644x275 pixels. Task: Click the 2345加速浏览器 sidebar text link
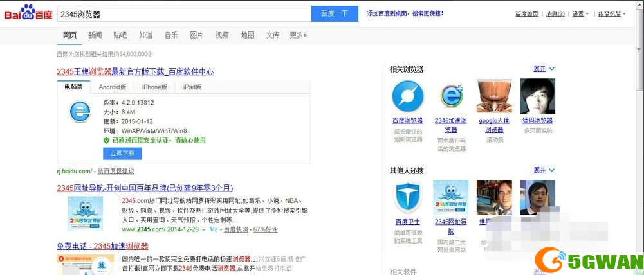(451, 125)
